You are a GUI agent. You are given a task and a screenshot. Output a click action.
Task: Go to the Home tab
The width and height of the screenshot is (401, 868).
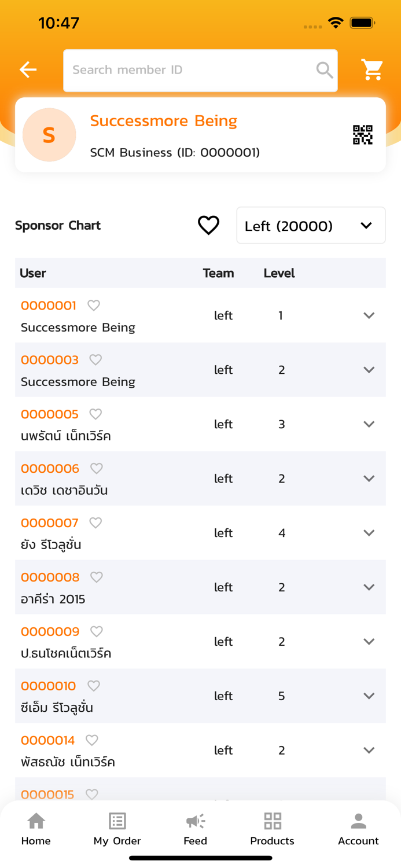pyautogui.click(x=36, y=828)
